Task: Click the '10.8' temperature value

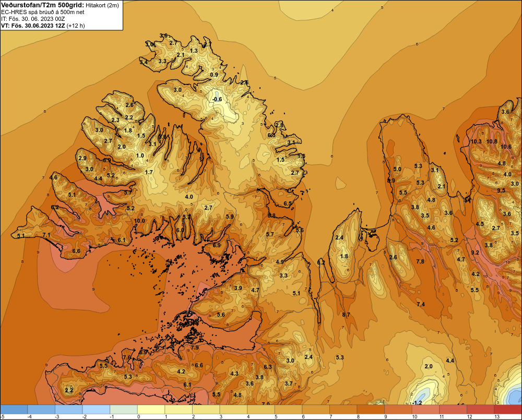Action: pos(492,141)
